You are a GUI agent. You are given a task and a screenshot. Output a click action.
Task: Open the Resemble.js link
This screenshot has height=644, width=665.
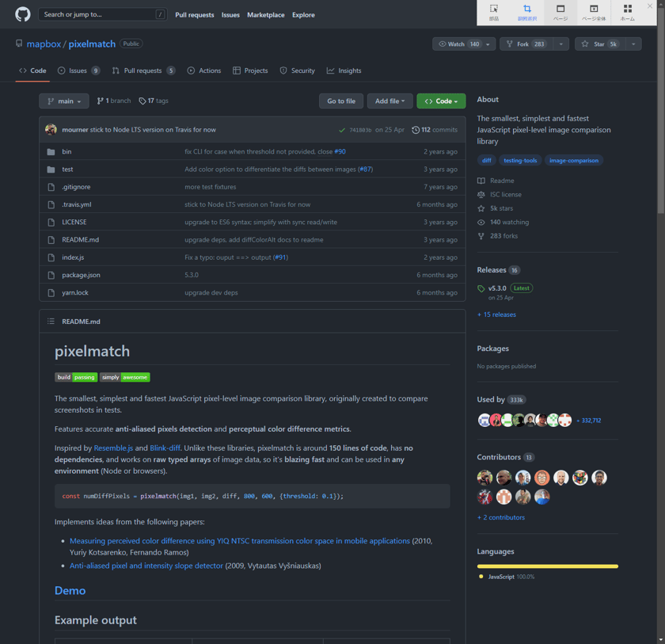click(113, 448)
